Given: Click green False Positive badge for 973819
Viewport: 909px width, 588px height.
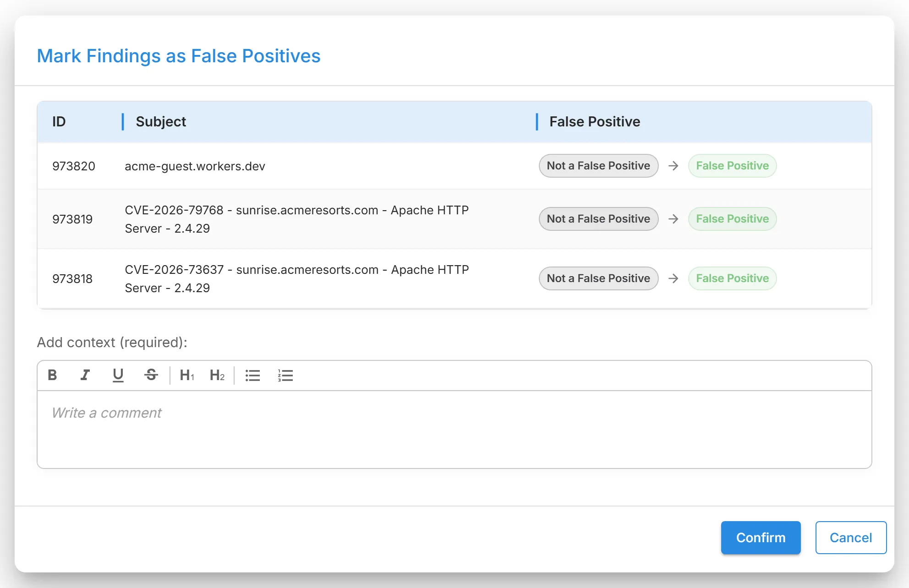Looking at the screenshot, I should 732,219.
